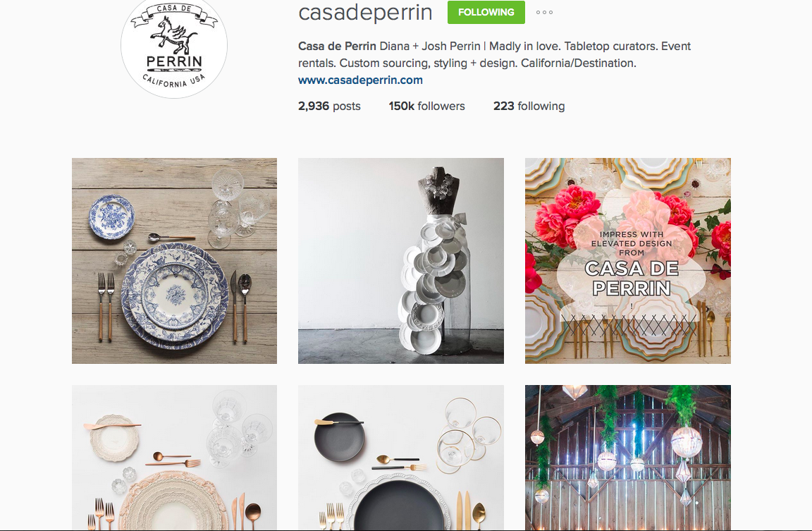
Task: Click the bold 'Casa de Perrin' bio name
Action: (337, 46)
